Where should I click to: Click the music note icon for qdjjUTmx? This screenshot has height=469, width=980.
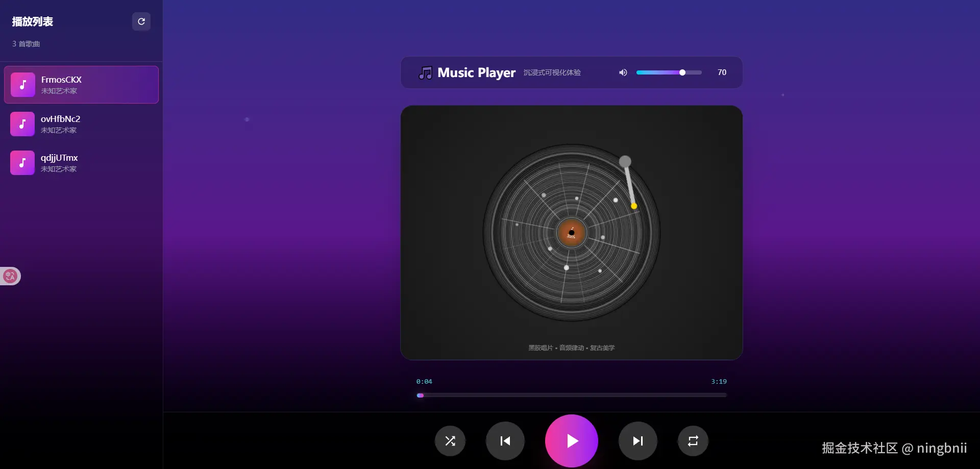[x=22, y=163]
